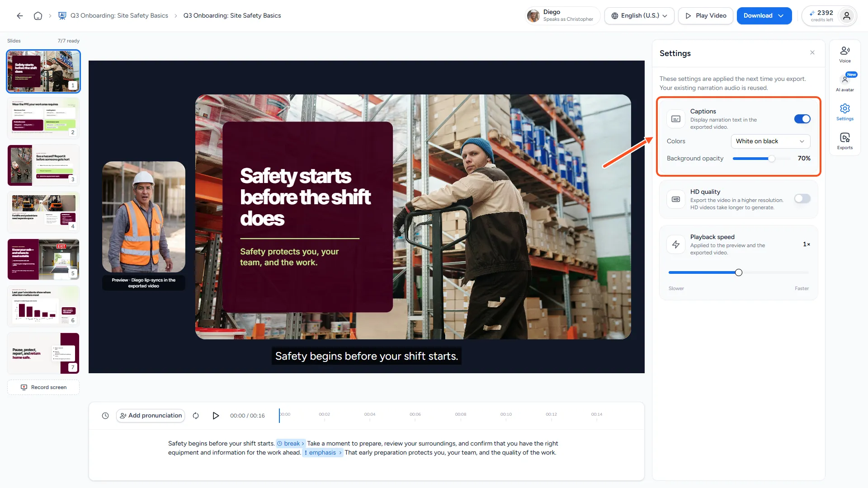Viewport: 868px width, 488px height.
Task: Open the home icon in the breadcrumb
Action: pos(38,16)
